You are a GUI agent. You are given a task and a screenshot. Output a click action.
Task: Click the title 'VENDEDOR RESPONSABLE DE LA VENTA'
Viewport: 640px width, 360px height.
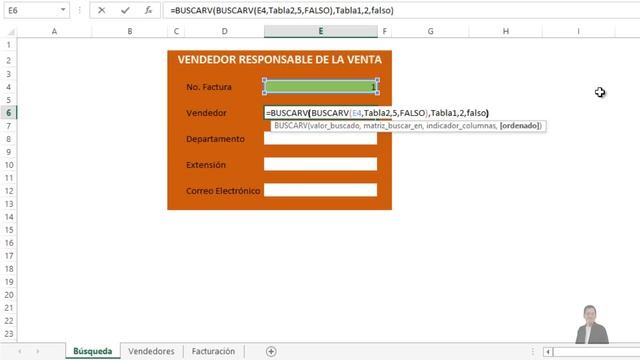click(x=280, y=60)
